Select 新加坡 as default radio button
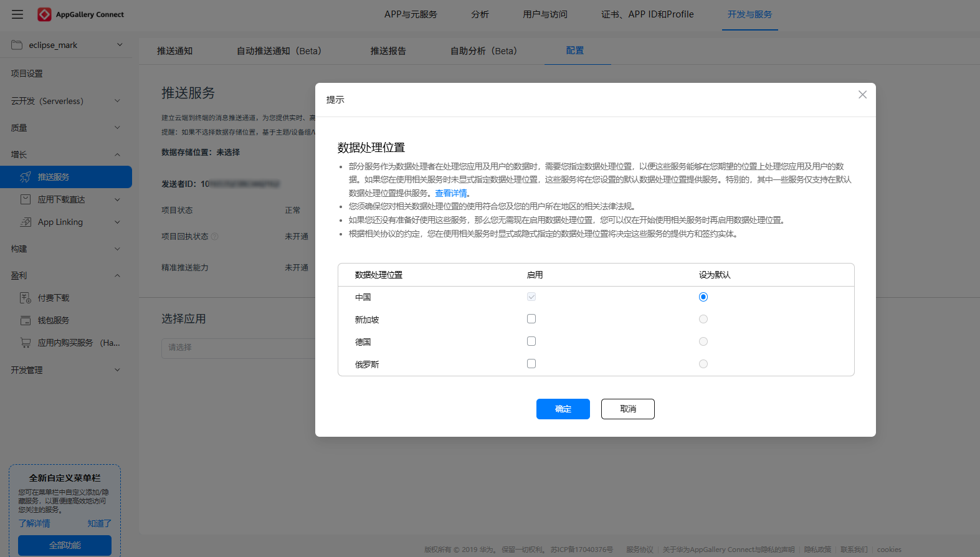Screen dimensions: 980x557 tap(703, 319)
